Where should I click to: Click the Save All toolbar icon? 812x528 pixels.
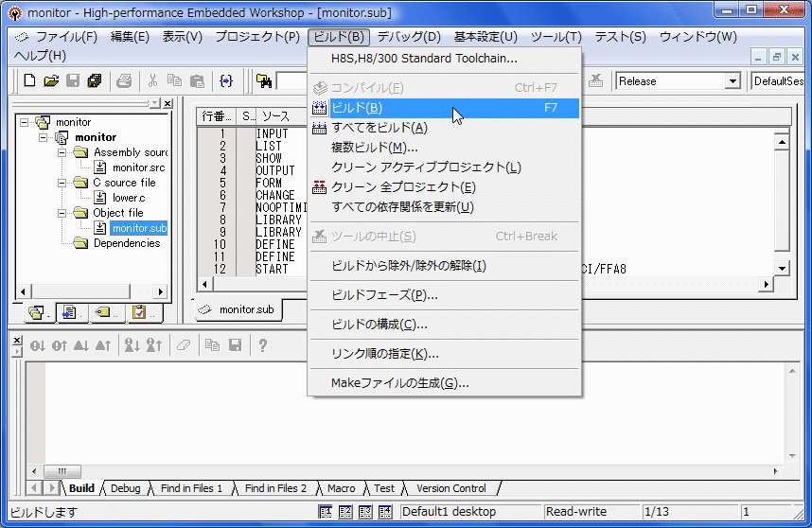[95, 80]
